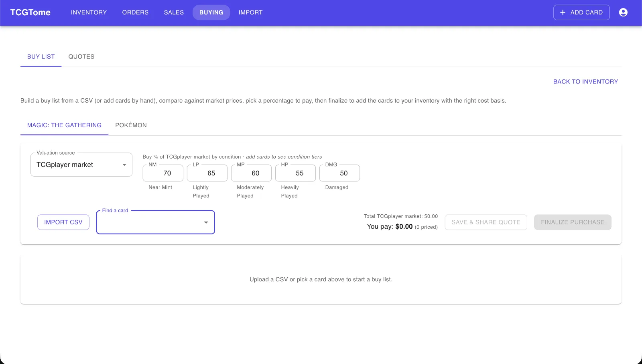Click 'Total TCGplayer market: $0.00' text
This screenshot has height=364, width=642.
pyautogui.click(x=401, y=216)
